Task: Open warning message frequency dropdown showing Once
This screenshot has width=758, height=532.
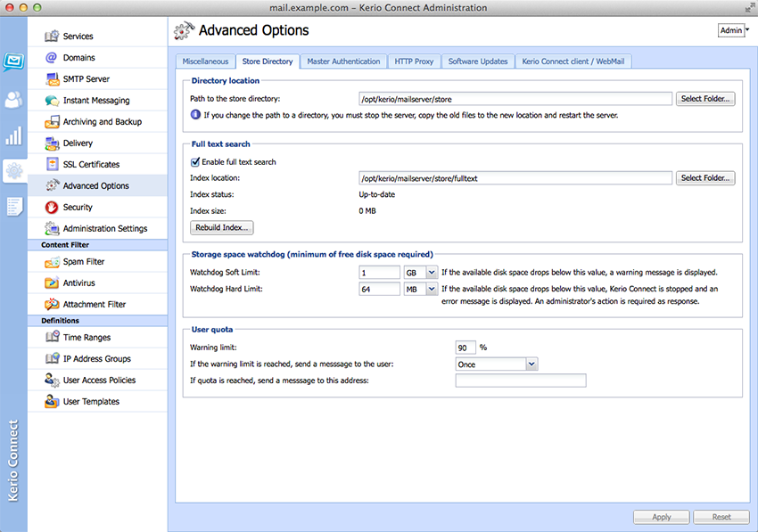Action: tap(531, 364)
